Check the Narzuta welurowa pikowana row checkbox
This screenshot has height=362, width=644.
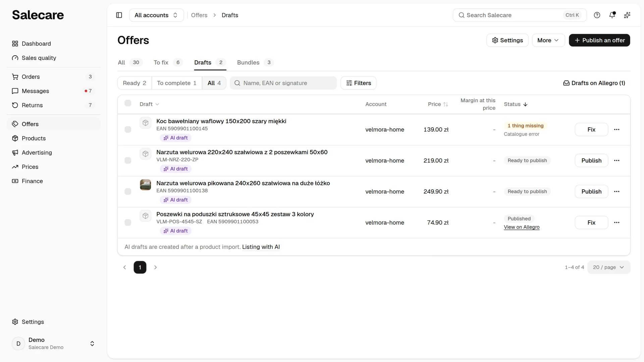[x=128, y=192]
